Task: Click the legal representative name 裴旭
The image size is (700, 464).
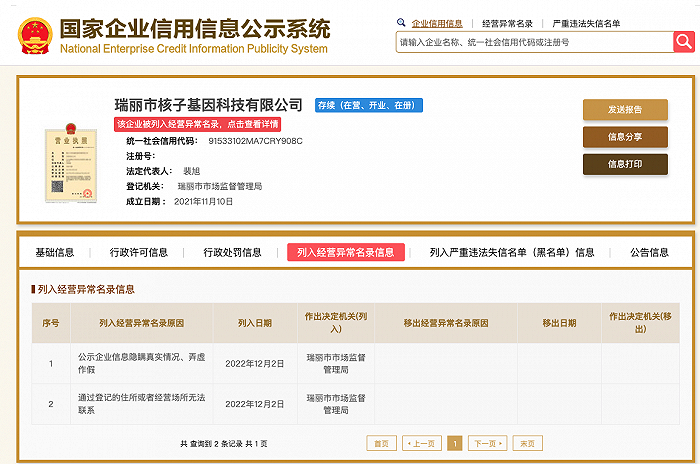Action: pyautogui.click(x=192, y=171)
